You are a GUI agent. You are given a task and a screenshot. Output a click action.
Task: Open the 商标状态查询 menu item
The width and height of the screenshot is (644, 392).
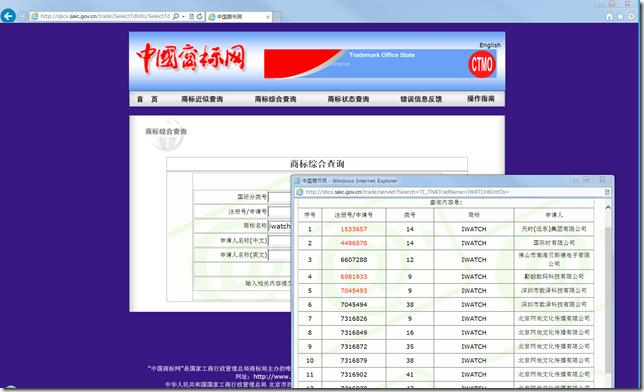348,99
